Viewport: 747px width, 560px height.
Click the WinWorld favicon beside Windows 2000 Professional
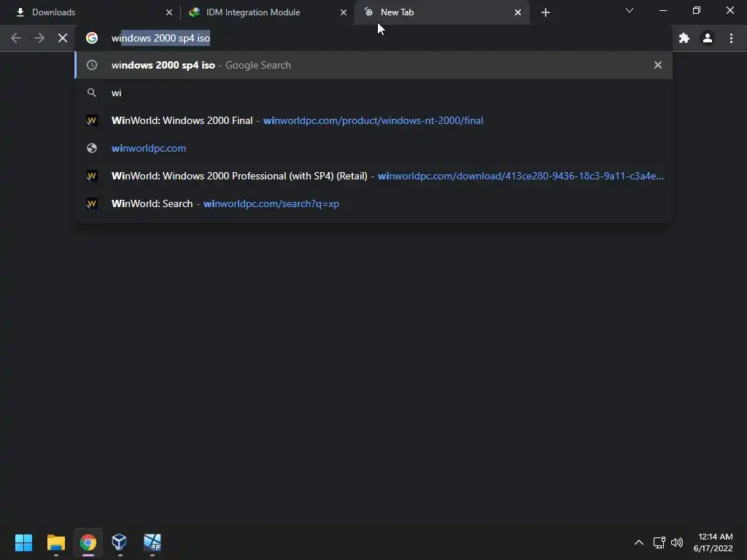click(x=92, y=176)
